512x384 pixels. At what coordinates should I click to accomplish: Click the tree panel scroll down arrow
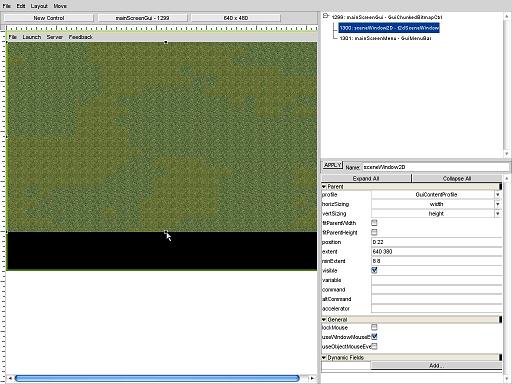506,154
